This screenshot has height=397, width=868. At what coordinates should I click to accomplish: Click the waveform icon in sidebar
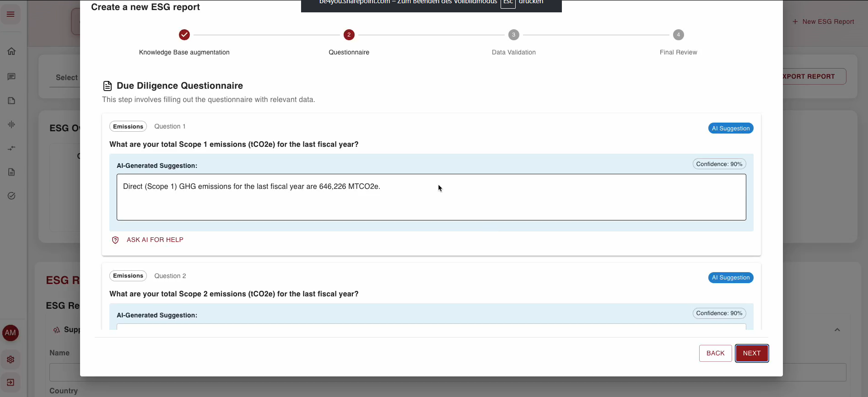[11, 124]
